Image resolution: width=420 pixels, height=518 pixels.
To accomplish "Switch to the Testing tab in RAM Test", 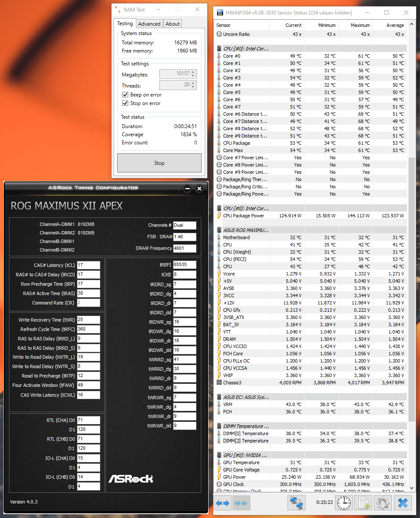I will point(125,23).
